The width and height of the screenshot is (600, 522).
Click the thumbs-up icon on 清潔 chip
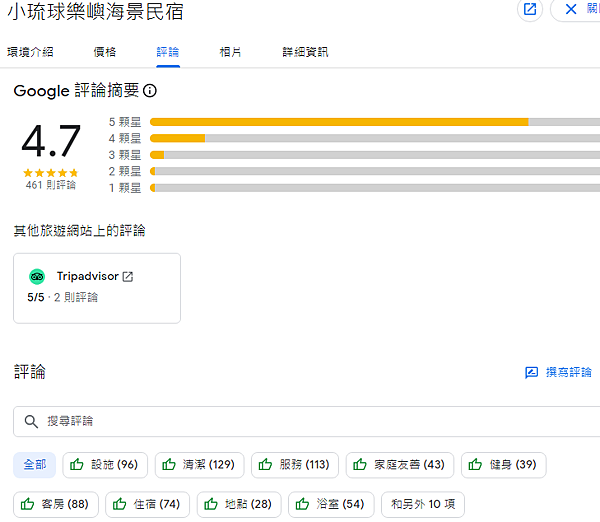point(169,465)
